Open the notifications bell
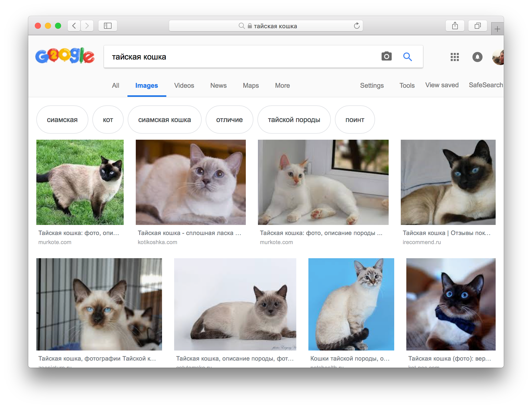Viewport: 532px width, 408px height. coord(477,57)
